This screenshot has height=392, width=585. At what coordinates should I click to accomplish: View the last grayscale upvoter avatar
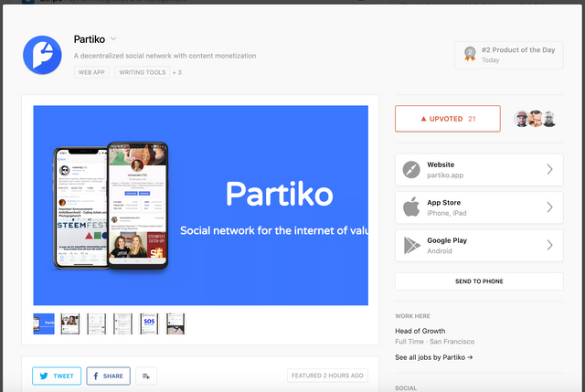click(549, 119)
